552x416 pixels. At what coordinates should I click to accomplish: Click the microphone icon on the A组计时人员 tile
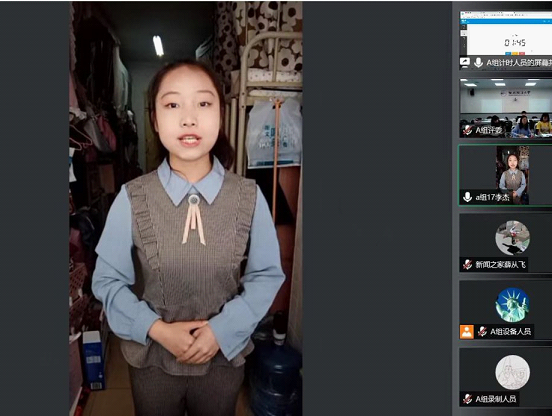point(478,63)
